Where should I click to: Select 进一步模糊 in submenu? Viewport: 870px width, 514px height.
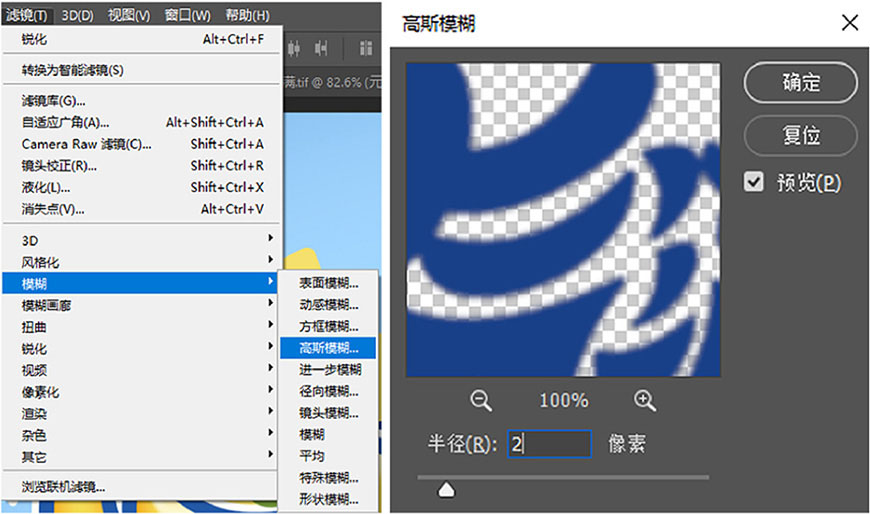click(x=328, y=370)
